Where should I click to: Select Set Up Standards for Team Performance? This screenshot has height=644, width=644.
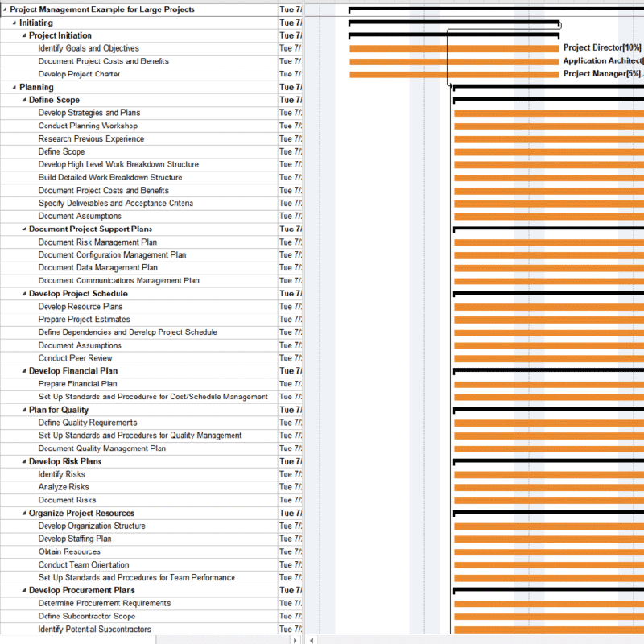[136, 577]
